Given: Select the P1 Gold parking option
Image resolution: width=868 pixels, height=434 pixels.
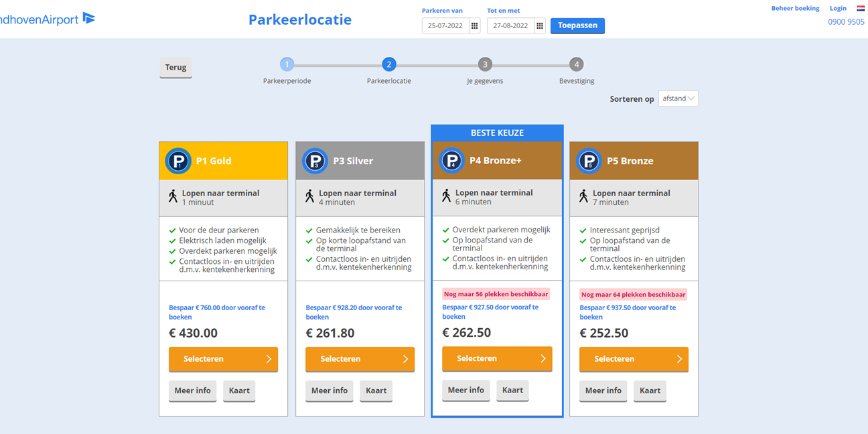Looking at the screenshot, I should coord(223,359).
